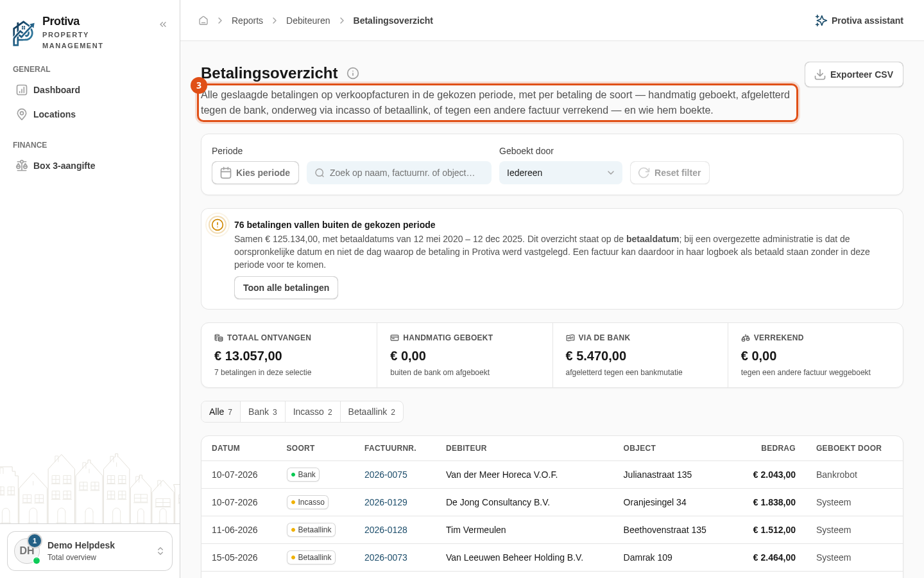Click the Verrekend icon
The image size is (924, 578).
click(x=746, y=338)
